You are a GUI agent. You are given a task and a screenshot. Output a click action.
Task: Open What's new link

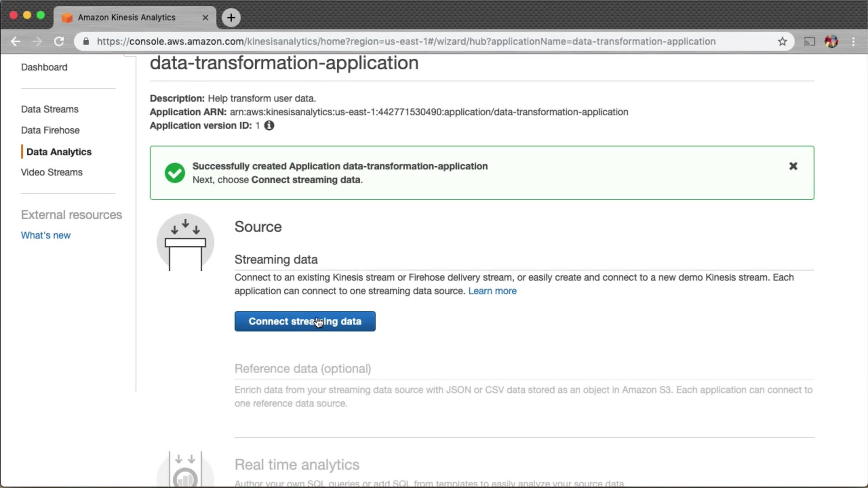(x=46, y=235)
